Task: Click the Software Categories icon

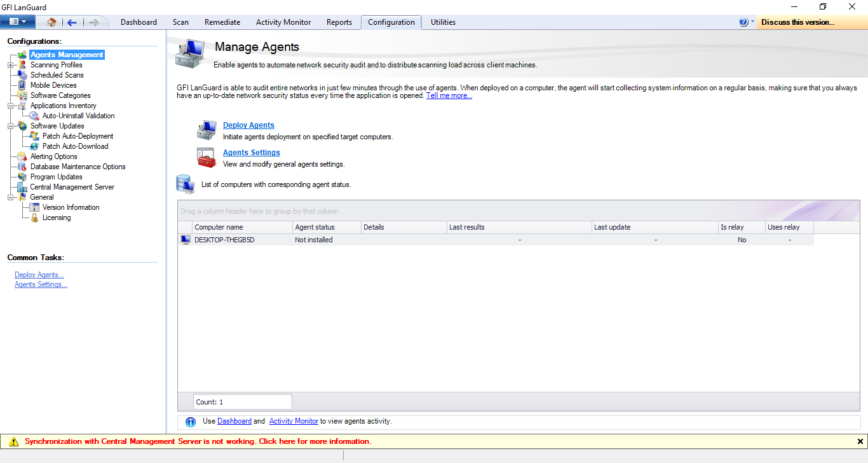Action: tap(22, 95)
